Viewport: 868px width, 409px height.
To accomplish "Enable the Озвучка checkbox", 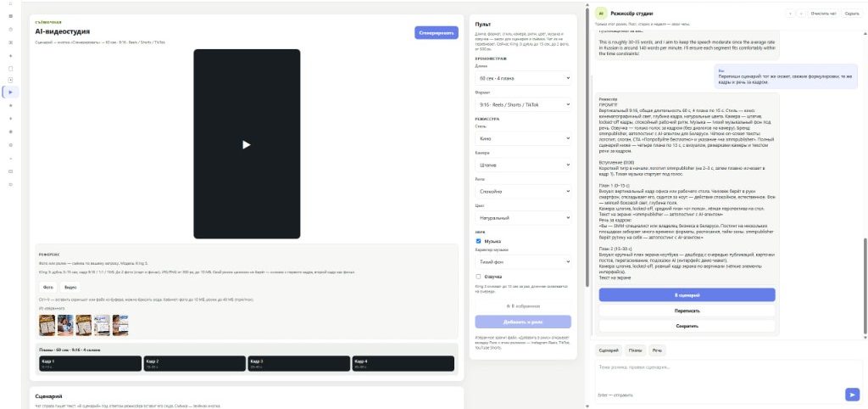I will [478, 276].
